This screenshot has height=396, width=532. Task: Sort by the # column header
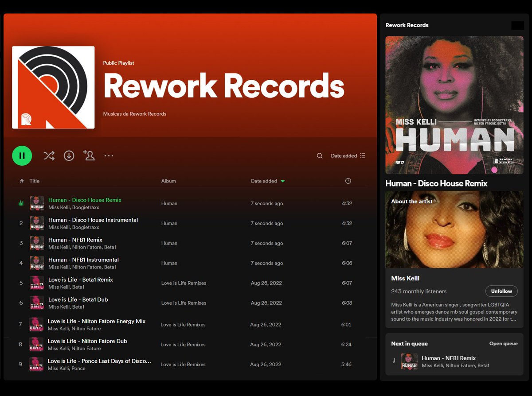[22, 181]
